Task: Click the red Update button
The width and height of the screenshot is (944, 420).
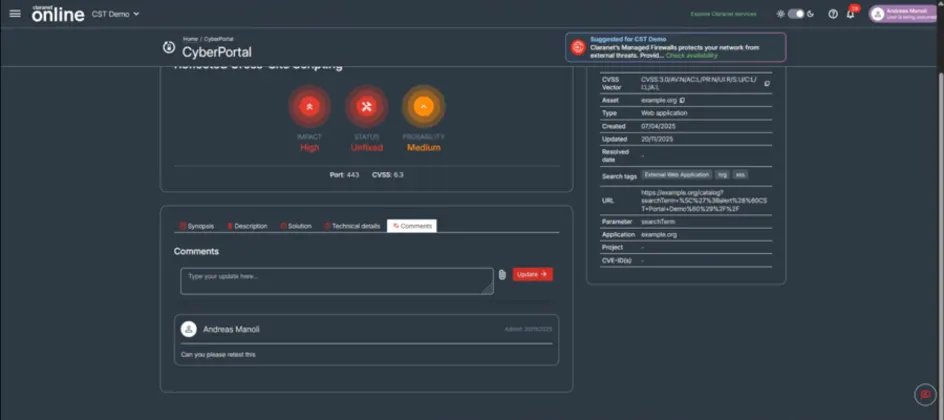Action: tap(532, 274)
